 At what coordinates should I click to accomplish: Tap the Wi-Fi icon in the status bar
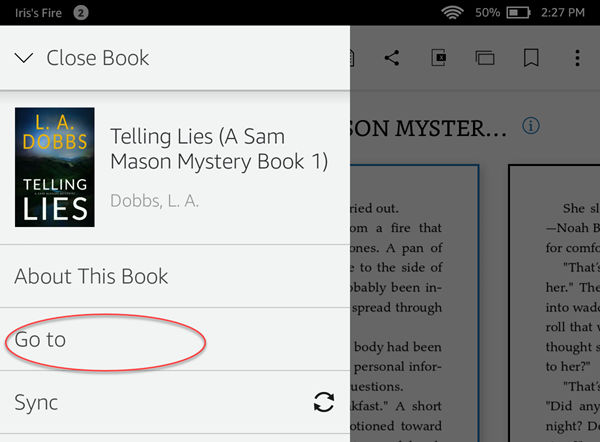452,13
